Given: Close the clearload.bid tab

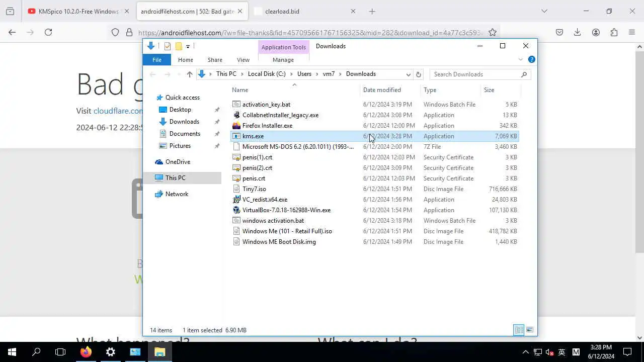Looking at the screenshot, I should coord(353,11).
